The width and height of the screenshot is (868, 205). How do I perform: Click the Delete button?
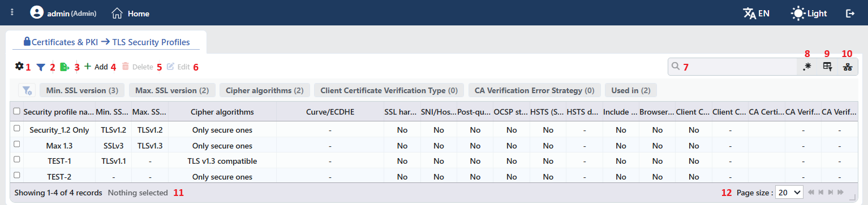137,67
